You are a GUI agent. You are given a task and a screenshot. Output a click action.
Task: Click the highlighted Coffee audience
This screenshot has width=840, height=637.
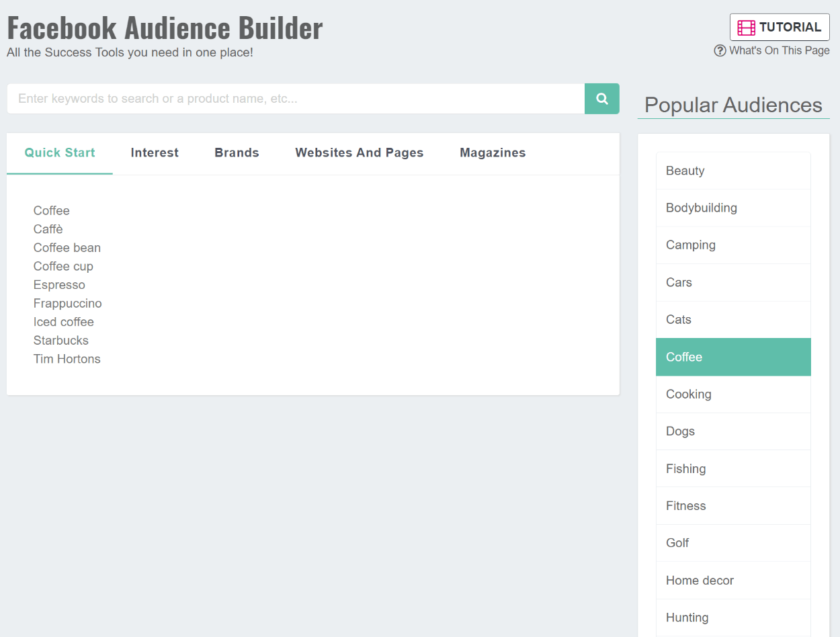click(x=733, y=357)
